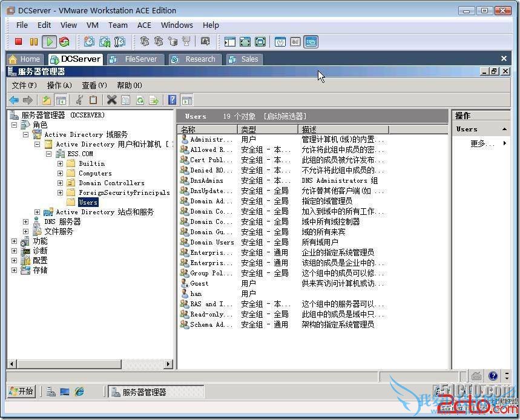Click the VMware red Power Off button
The height and width of the screenshot is (420, 520).
tap(19, 41)
